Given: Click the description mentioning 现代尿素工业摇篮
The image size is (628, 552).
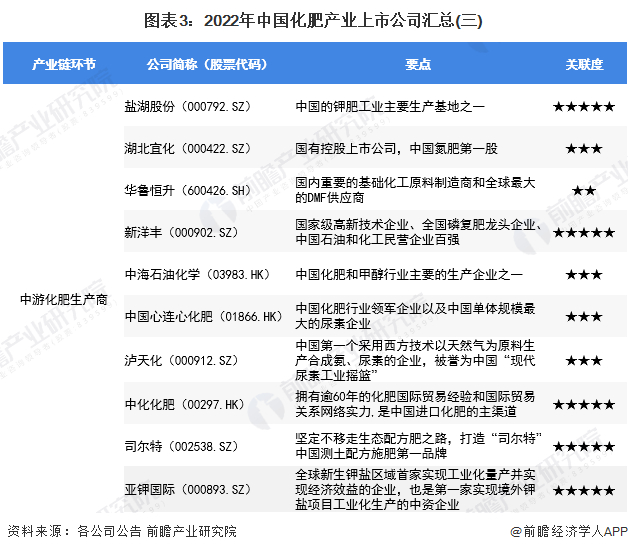Looking at the screenshot, I should [x=415, y=361].
